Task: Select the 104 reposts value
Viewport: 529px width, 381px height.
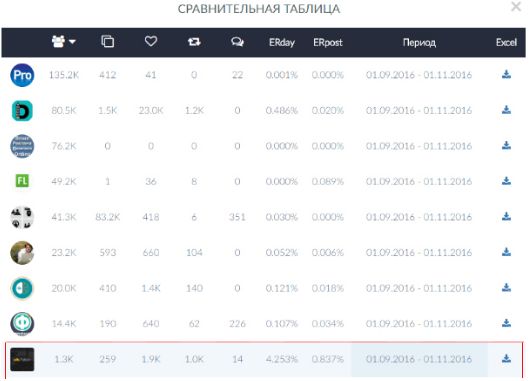Action: click(194, 252)
